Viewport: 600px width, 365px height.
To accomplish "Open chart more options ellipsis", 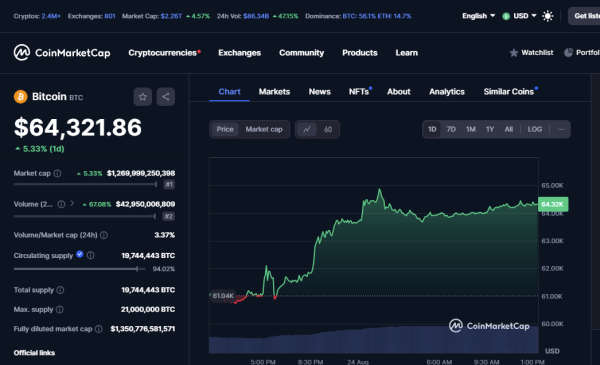I will (561, 129).
